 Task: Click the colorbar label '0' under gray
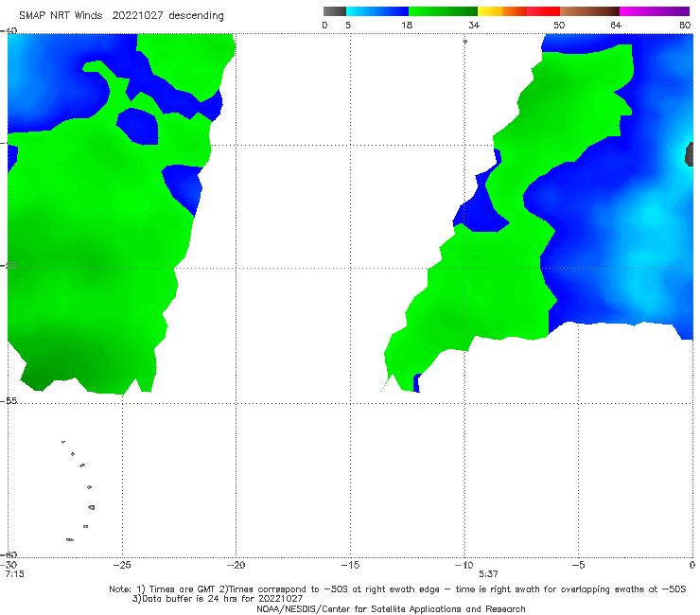(x=324, y=25)
